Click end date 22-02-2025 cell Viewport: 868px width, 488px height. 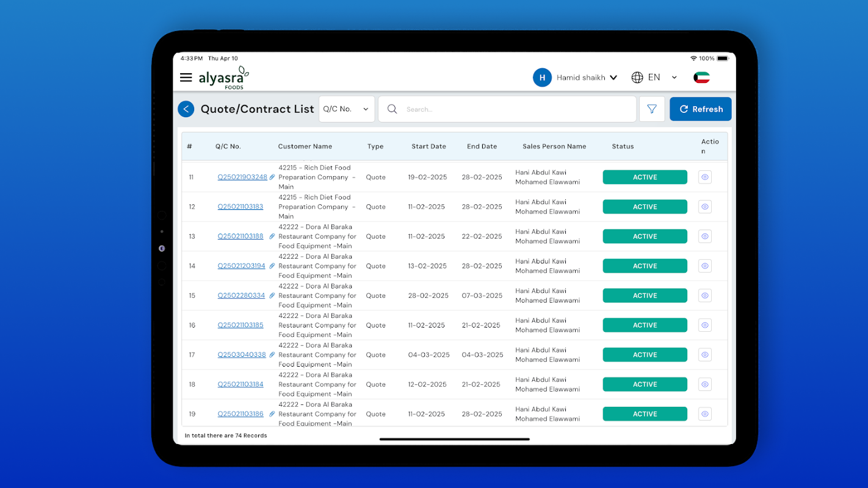click(x=482, y=237)
